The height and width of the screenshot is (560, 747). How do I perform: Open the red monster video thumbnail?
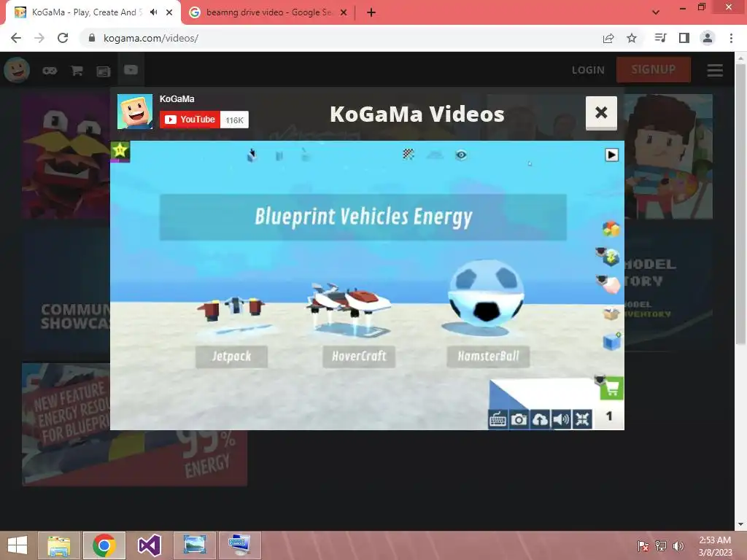pos(66,156)
